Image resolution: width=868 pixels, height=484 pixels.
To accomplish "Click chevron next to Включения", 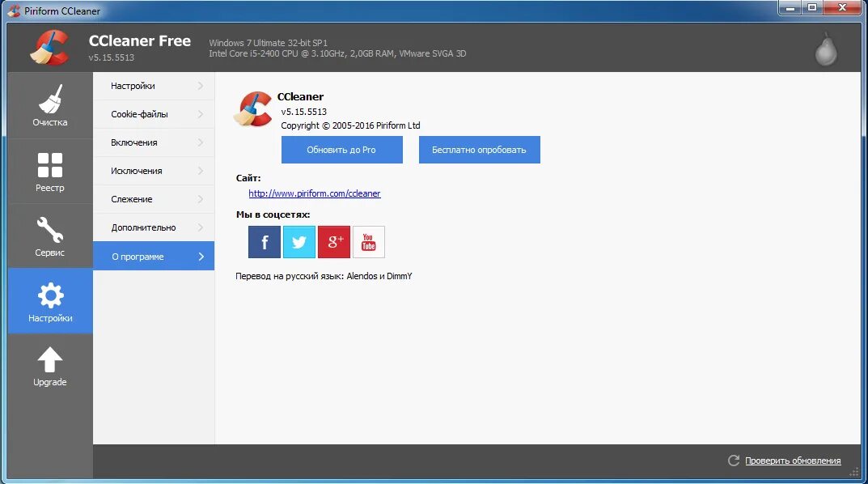I will click(201, 142).
